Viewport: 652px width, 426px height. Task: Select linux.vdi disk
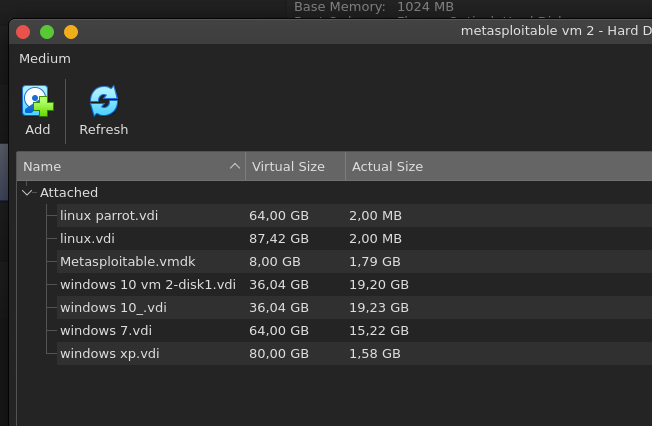point(87,238)
